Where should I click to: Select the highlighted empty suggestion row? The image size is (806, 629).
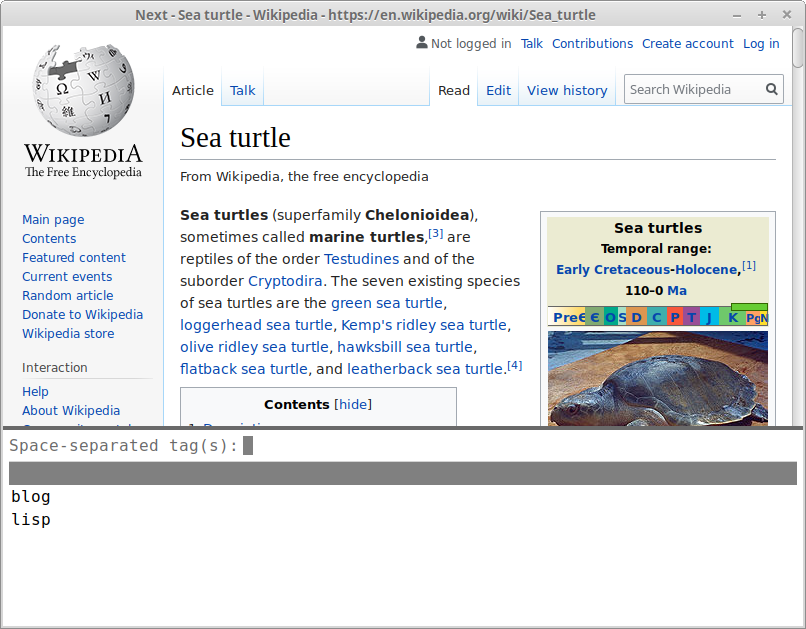pyautogui.click(x=403, y=473)
